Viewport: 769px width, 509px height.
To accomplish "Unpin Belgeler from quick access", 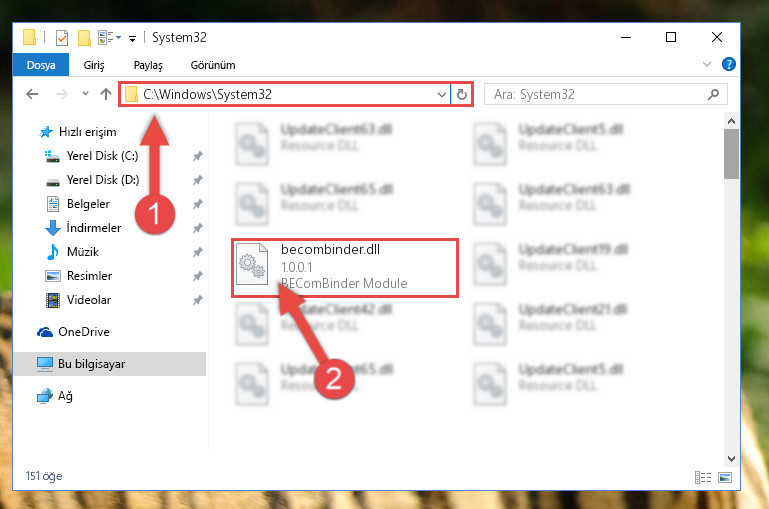I will pos(198,204).
